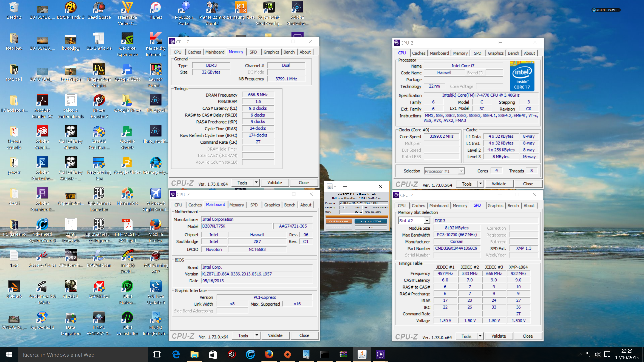
Task: Launch 3DMark from the desktop
Action: (x=14, y=290)
